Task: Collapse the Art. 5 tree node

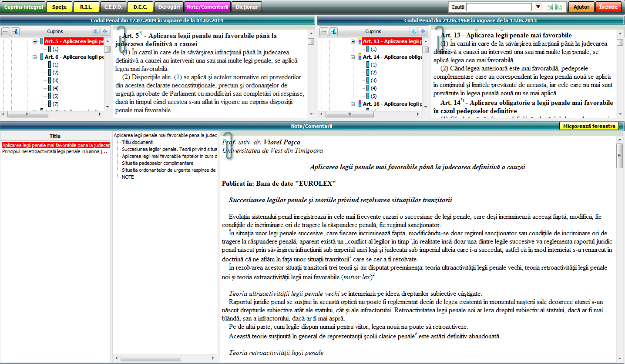Action: [x=35, y=41]
